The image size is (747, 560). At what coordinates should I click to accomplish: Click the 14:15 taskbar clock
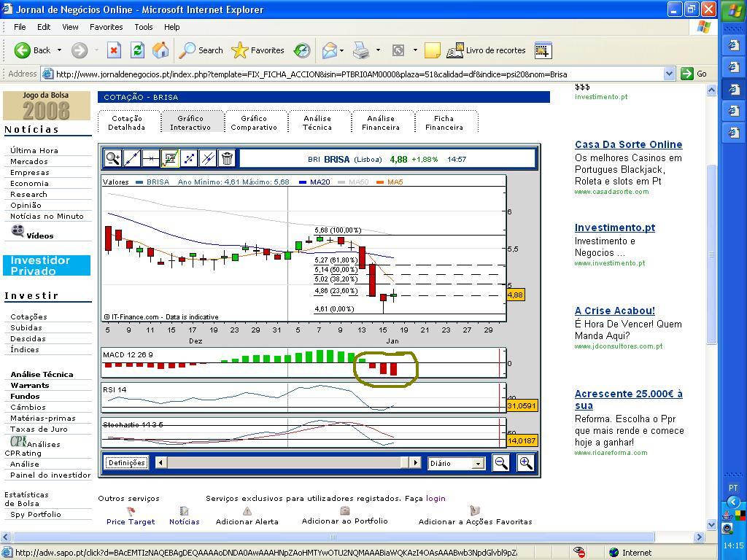tap(733, 545)
